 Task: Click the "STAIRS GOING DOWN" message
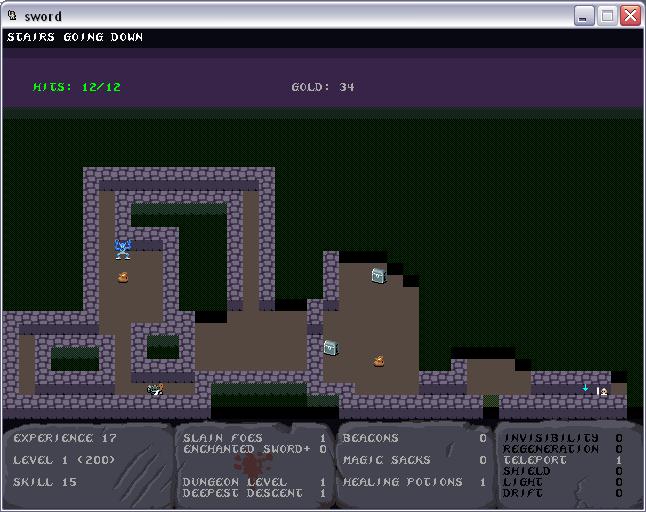75,37
